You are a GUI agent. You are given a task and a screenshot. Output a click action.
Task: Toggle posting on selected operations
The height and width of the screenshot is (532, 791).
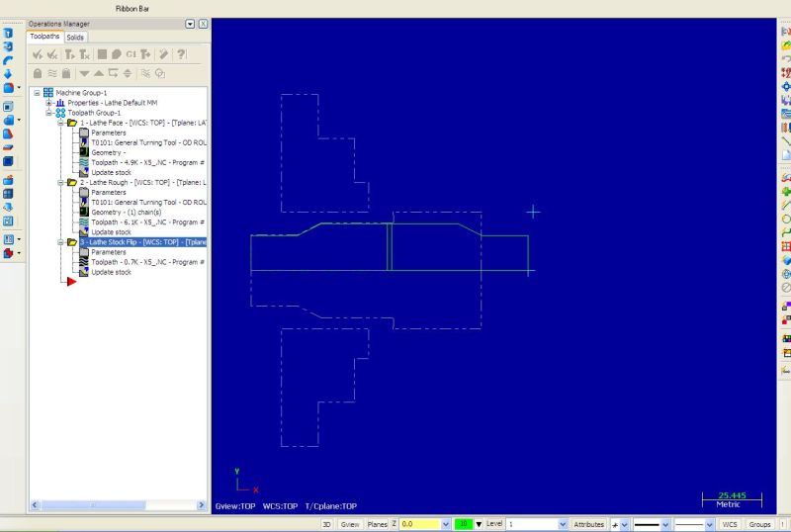tap(66, 73)
